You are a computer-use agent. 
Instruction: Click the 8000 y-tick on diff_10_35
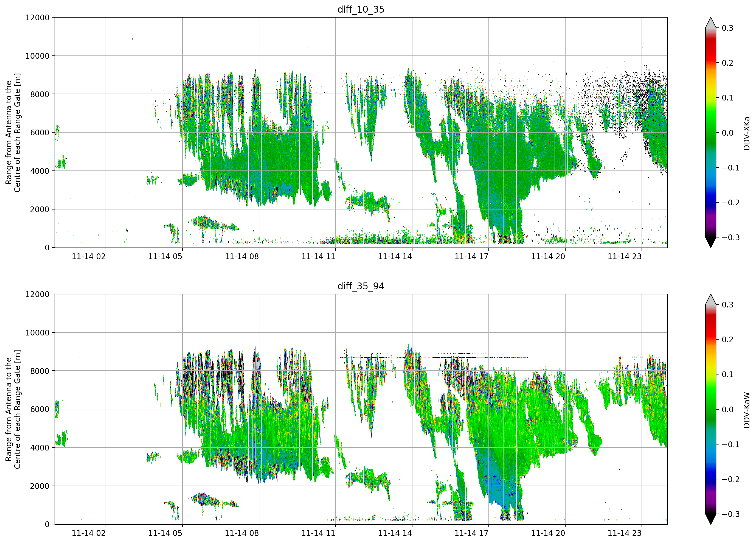(x=40, y=94)
